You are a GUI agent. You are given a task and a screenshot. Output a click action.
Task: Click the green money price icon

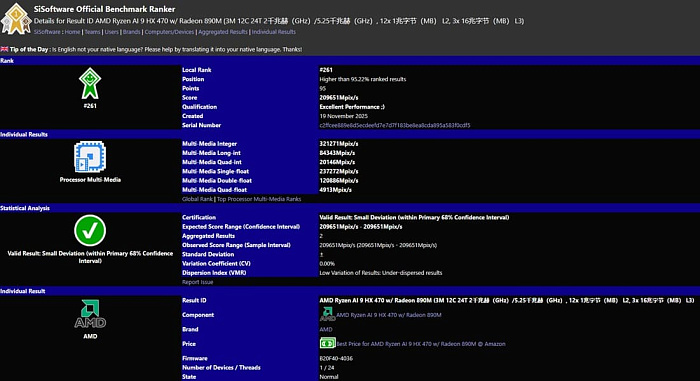coord(327,343)
